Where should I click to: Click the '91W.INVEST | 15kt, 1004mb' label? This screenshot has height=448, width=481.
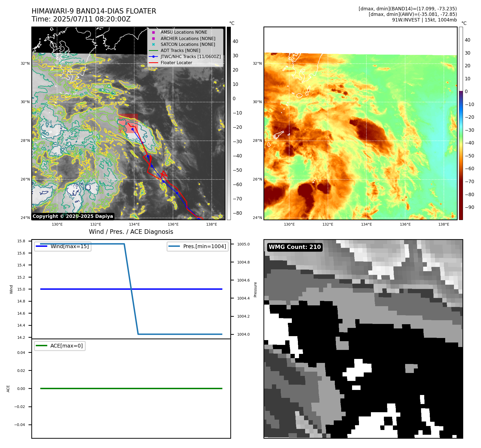pos(424,20)
